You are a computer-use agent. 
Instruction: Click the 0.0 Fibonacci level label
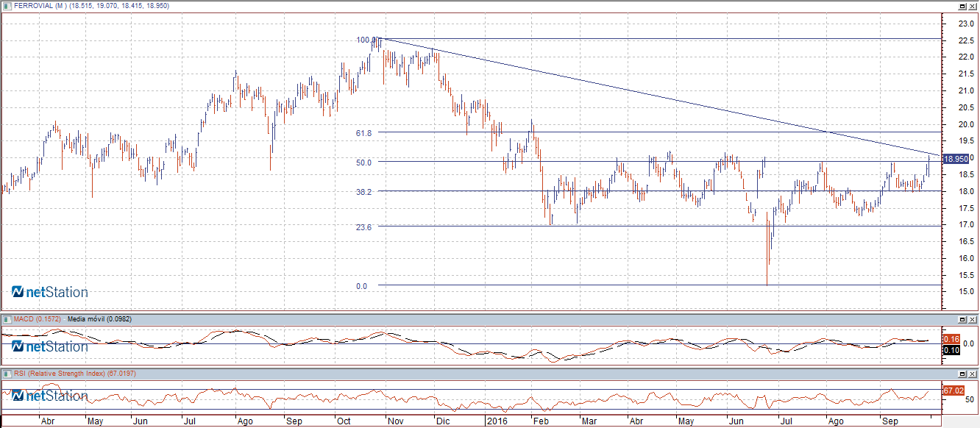pos(361,285)
